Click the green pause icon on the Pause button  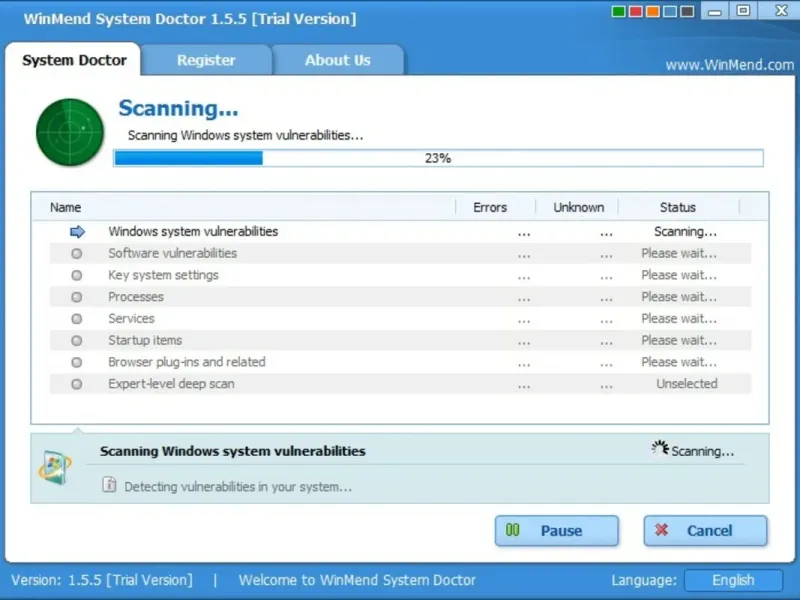(x=513, y=530)
